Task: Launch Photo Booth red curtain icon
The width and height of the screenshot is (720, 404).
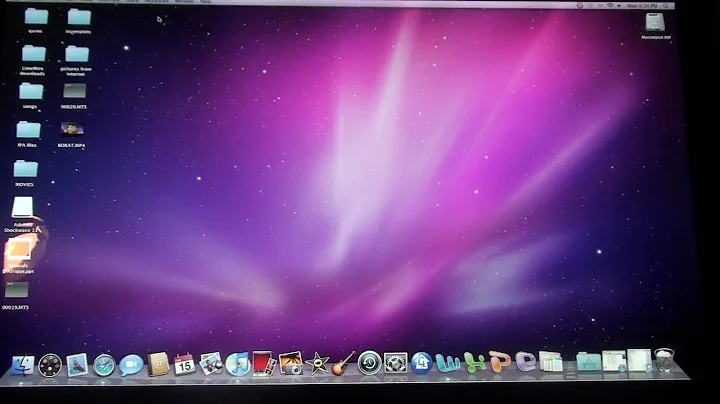Action: pyautogui.click(x=264, y=364)
